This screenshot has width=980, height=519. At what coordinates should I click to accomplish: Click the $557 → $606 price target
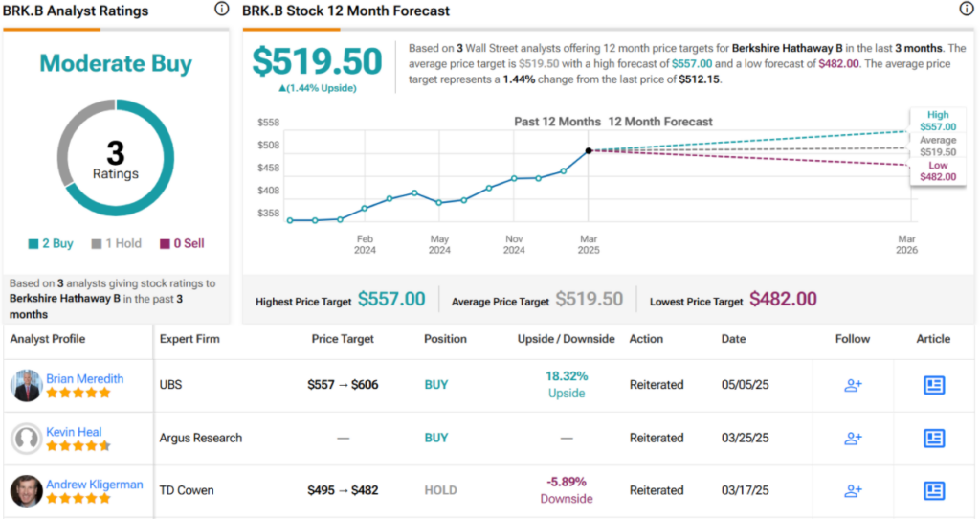click(343, 385)
